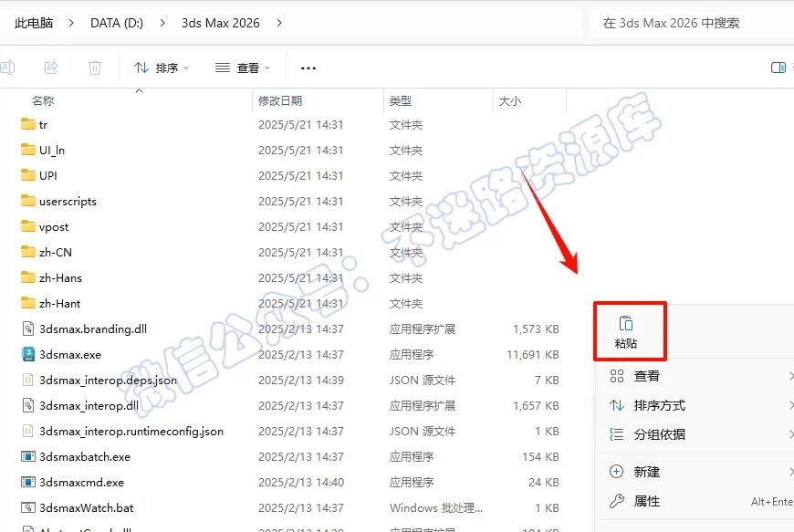Select the zh-CN folder icon
Image resolution: width=794 pixels, height=532 pixels.
pos(28,252)
